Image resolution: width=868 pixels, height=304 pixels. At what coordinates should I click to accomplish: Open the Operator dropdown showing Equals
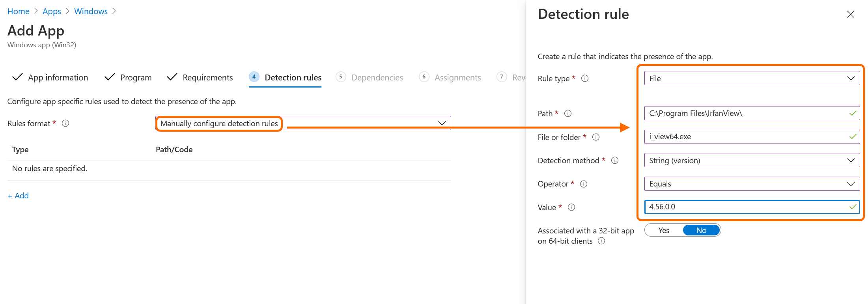751,184
